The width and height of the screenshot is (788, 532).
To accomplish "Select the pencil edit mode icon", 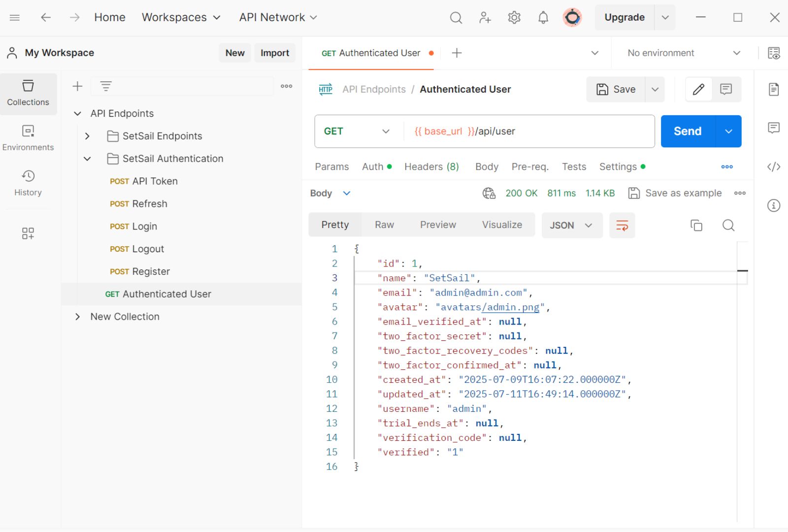I will 698,89.
